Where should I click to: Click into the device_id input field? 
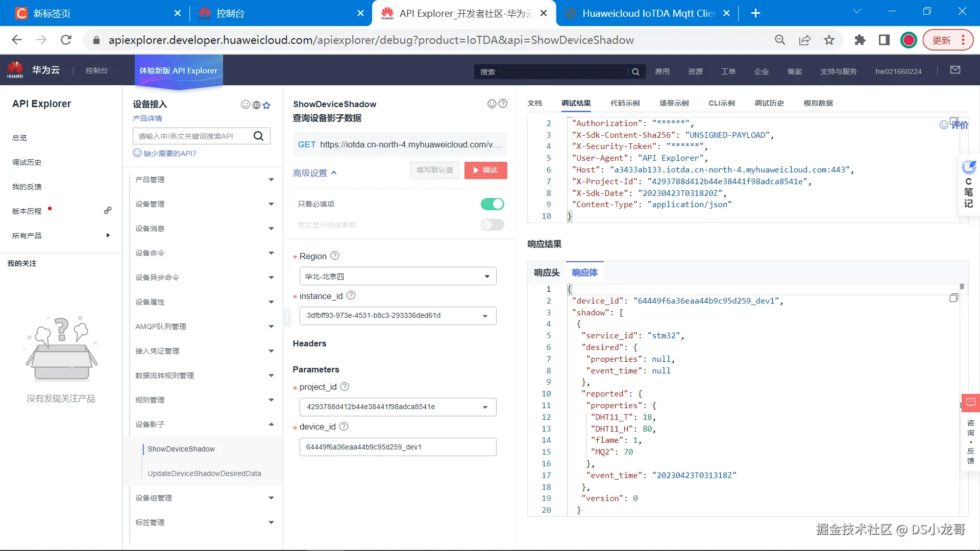click(x=398, y=447)
